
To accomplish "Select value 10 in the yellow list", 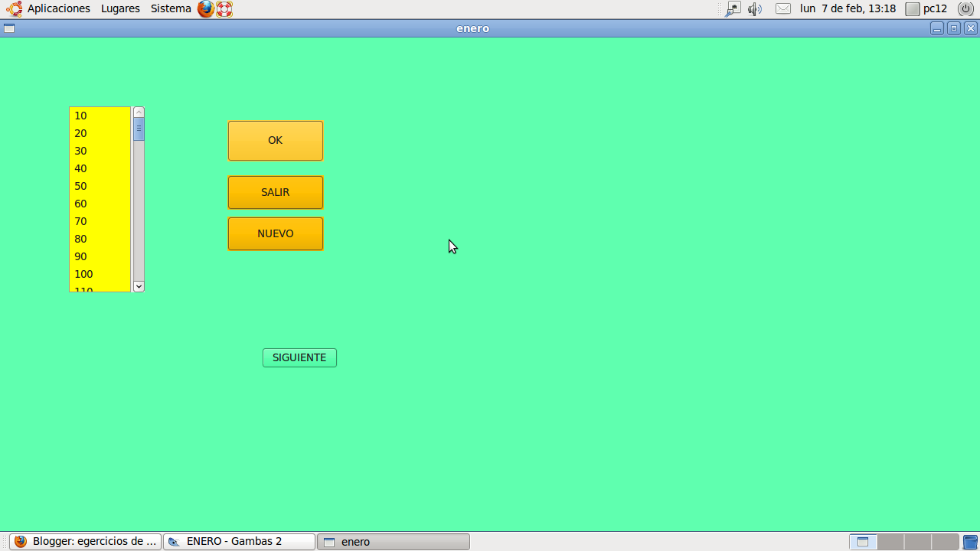I will [x=100, y=116].
